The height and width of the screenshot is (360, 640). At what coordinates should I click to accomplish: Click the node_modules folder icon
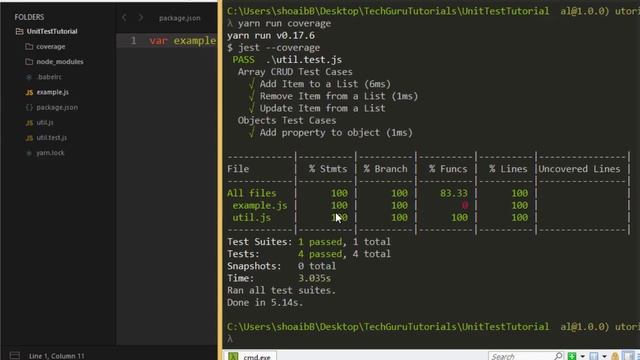[x=29, y=62]
